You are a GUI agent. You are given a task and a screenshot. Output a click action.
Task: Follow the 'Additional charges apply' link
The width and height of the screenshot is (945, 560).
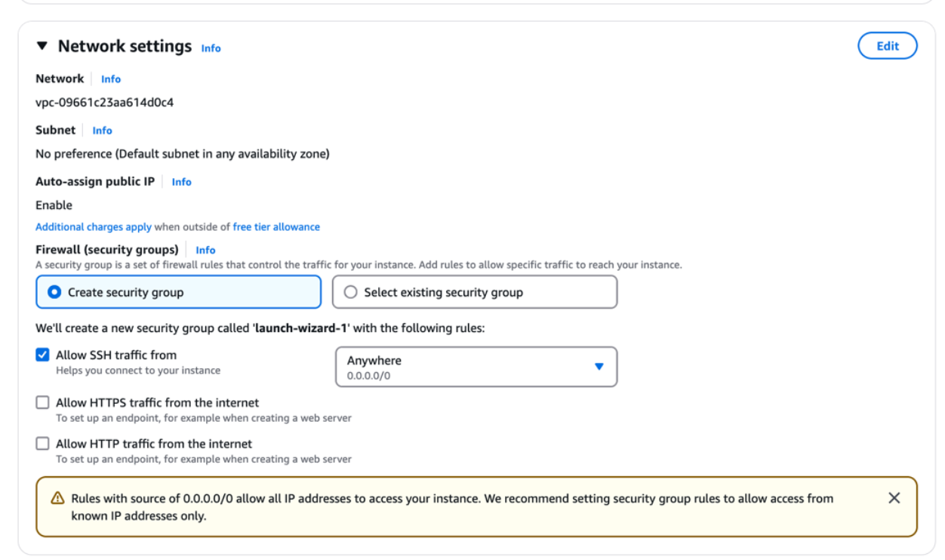tap(94, 227)
